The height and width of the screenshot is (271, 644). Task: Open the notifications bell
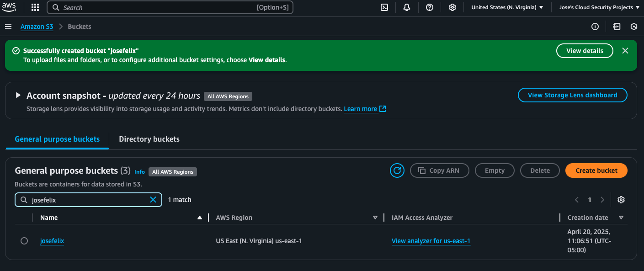tap(407, 7)
